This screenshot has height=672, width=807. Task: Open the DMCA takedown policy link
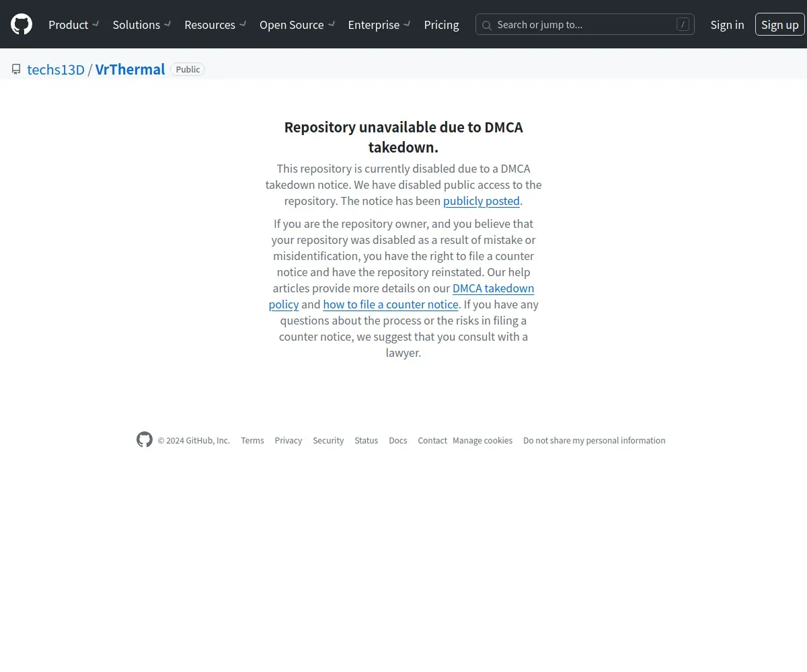[x=401, y=296]
